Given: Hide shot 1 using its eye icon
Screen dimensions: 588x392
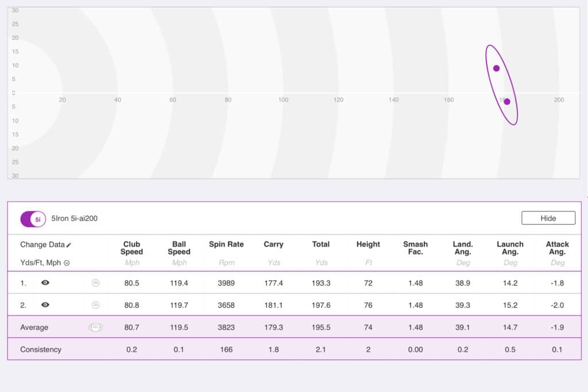Looking at the screenshot, I should click(45, 282).
